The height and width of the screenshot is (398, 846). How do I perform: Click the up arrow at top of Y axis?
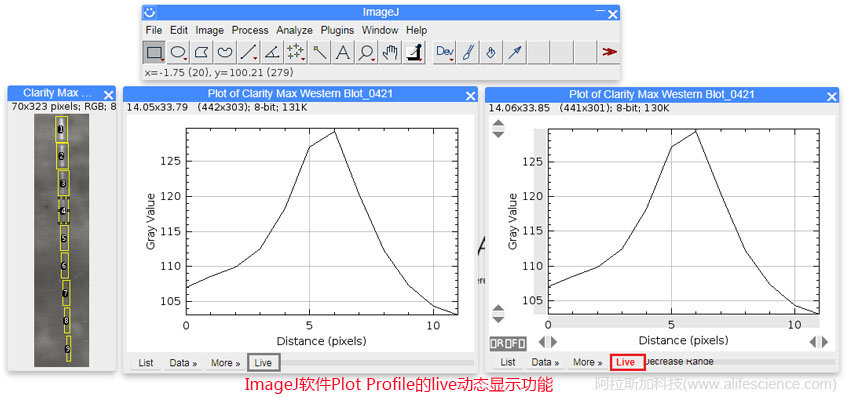click(498, 123)
